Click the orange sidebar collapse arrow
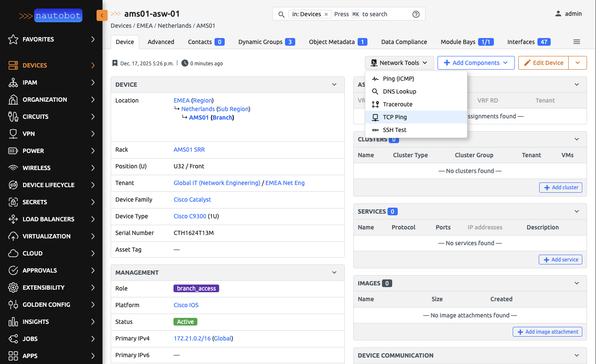This screenshot has width=596, height=364. click(x=102, y=15)
